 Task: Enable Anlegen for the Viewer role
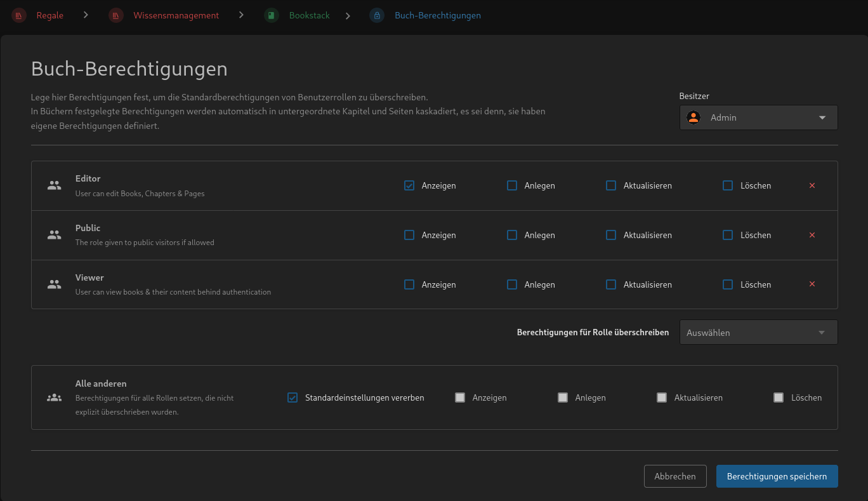(x=512, y=284)
